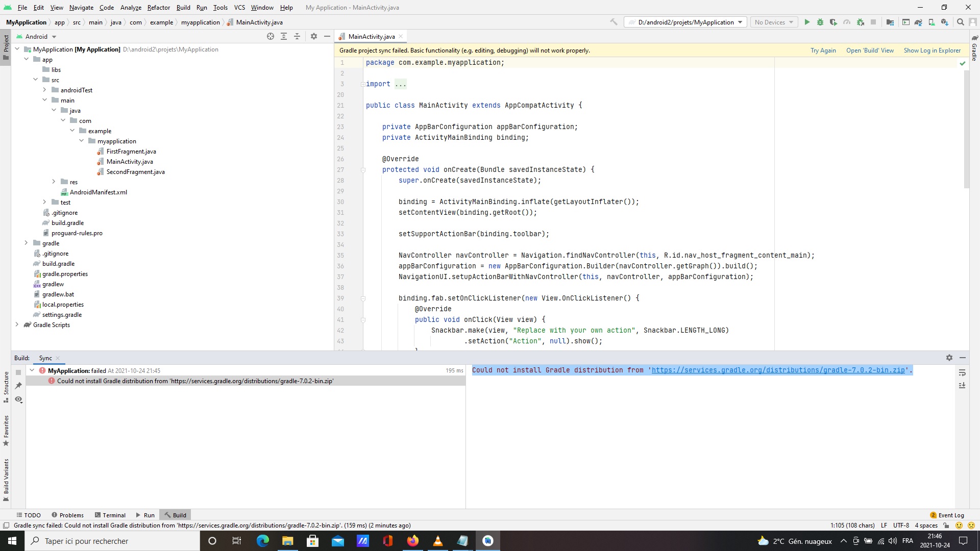Click the Select Opened File target icon
This screenshot has height=551, width=980.
271,36
